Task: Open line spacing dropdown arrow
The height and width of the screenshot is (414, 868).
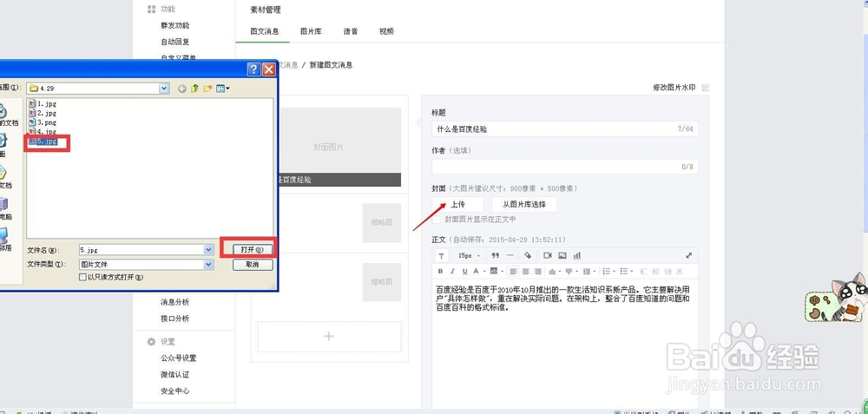Action: (x=594, y=271)
